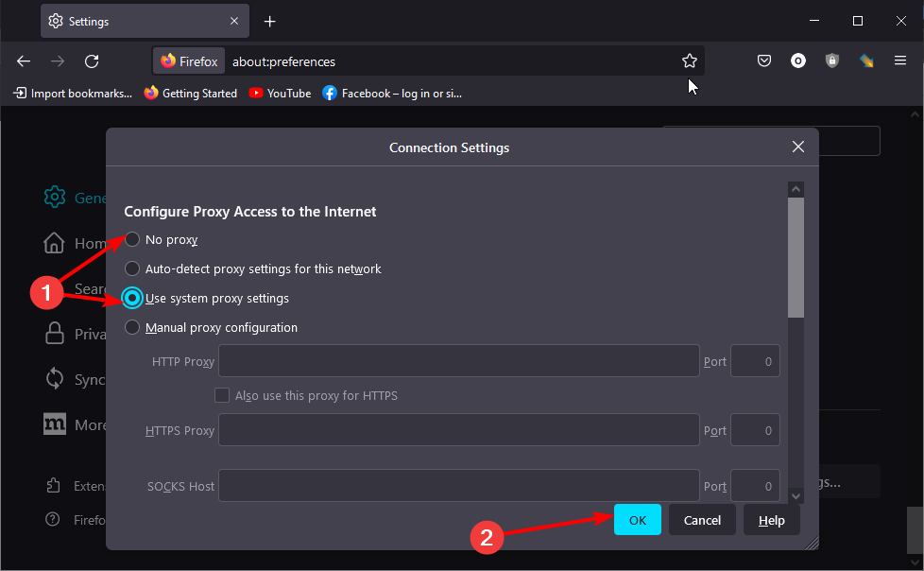Open YouTube bookmark
924x571 pixels.
click(x=280, y=94)
